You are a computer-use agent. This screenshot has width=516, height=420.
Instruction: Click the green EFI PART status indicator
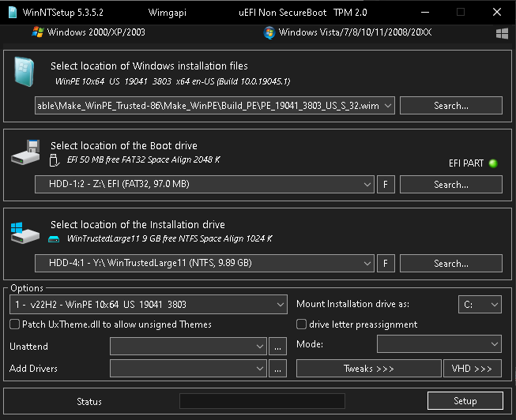click(493, 163)
